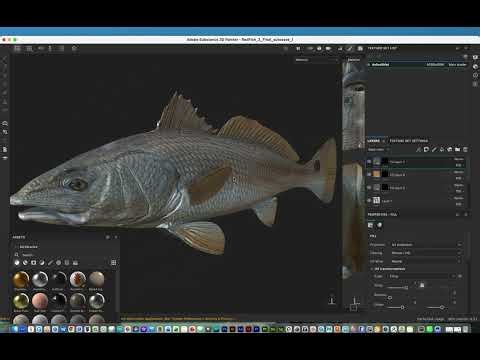Create a folder group in Layers panel

[x=458, y=150]
